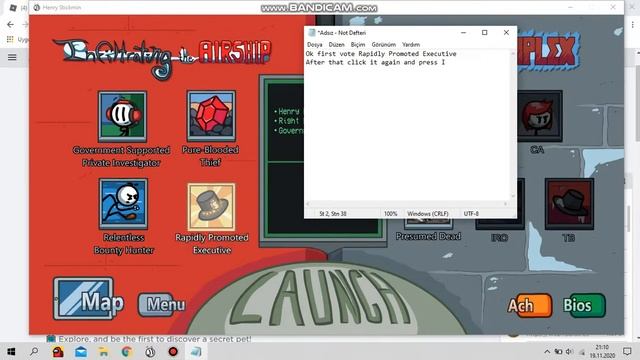640x360 pixels.
Task: Click the Presumed Dead ending label
Action: point(428,236)
